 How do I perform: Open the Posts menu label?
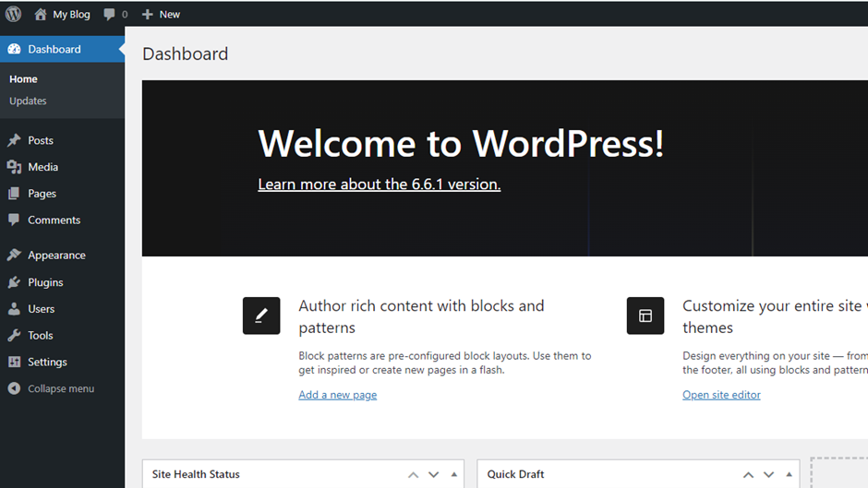click(41, 140)
